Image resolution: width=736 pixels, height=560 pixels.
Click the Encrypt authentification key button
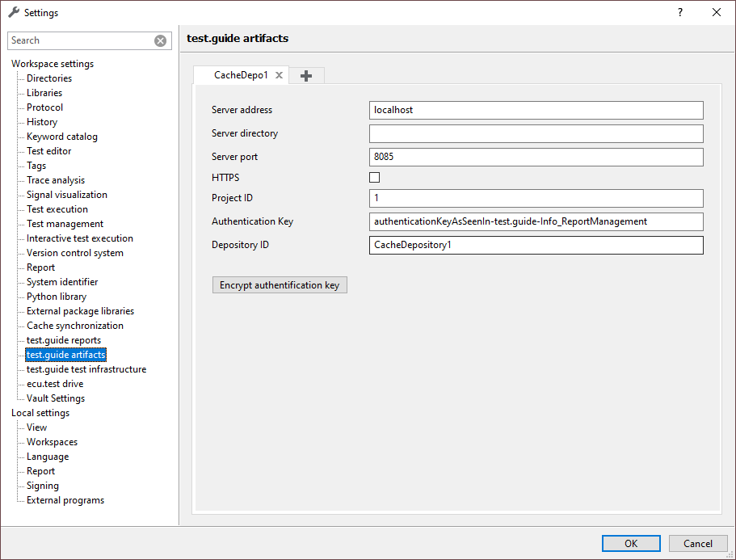280,285
